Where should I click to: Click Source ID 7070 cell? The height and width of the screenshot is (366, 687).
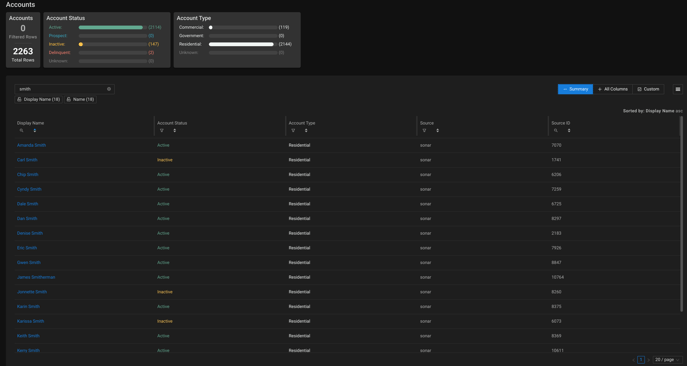click(x=556, y=145)
